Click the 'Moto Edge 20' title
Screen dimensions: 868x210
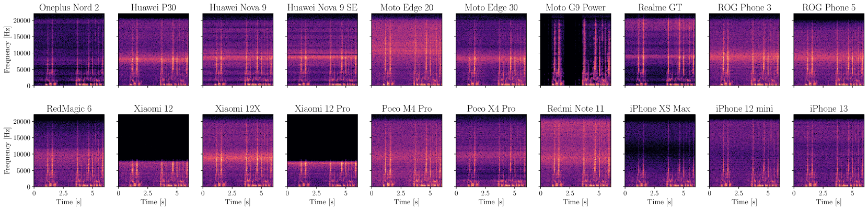tap(407, 8)
